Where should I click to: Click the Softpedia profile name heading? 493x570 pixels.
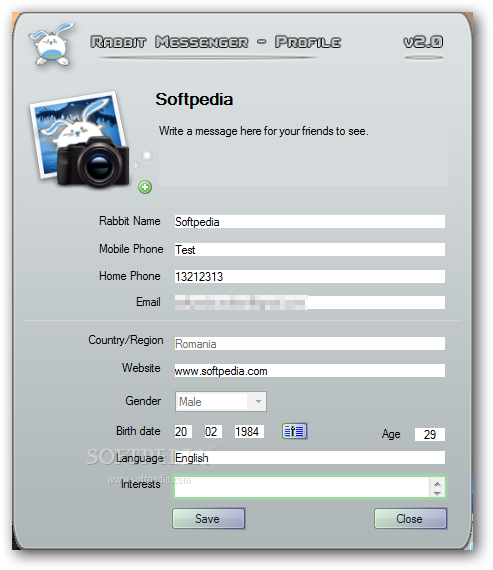click(194, 100)
